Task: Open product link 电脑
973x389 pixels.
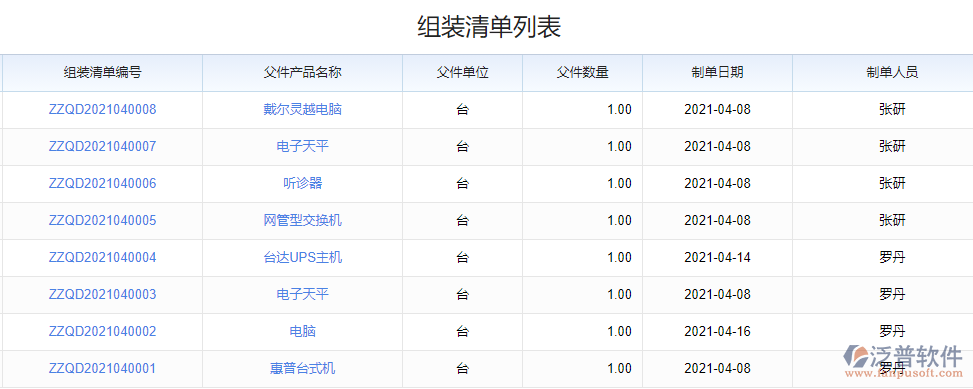Action: pos(303,331)
